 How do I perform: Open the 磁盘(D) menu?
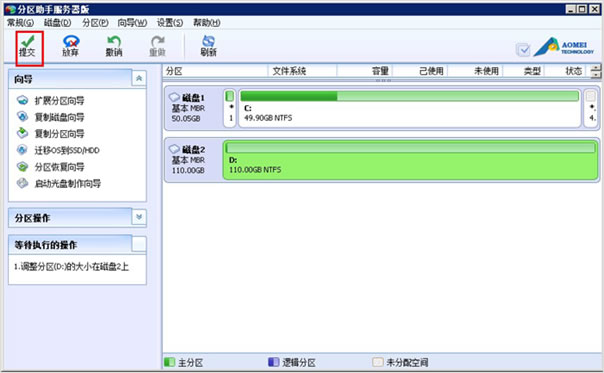point(57,23)
